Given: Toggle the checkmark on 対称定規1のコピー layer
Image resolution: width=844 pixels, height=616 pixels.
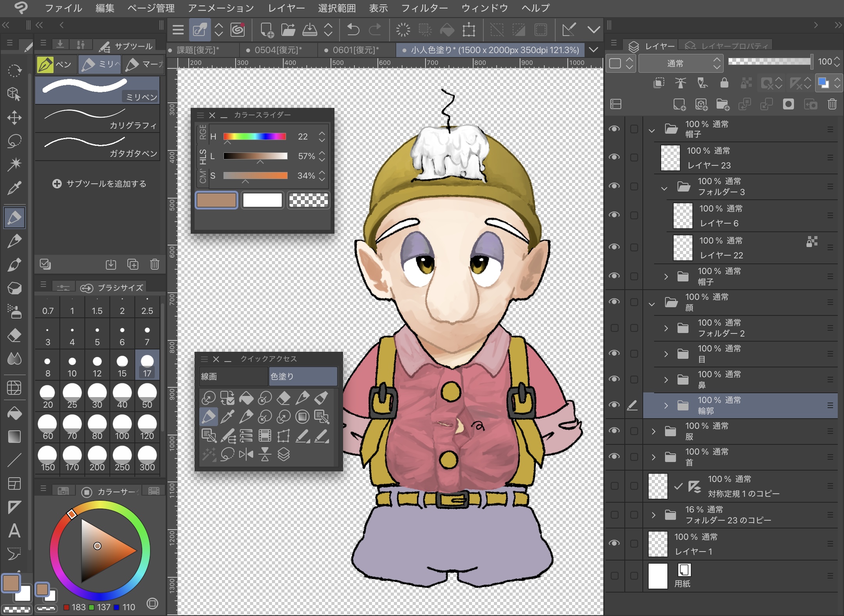Looking at the screenshot, I should (679, 486).
